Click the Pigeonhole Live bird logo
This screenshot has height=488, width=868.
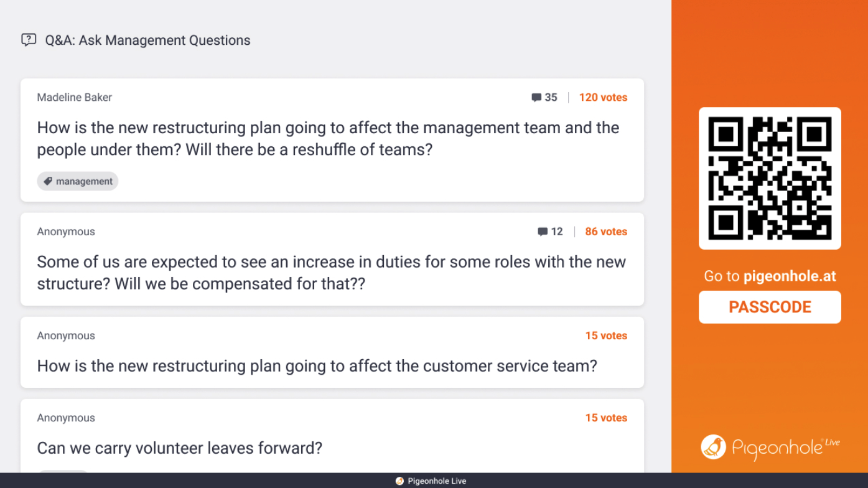pos(713,447)
